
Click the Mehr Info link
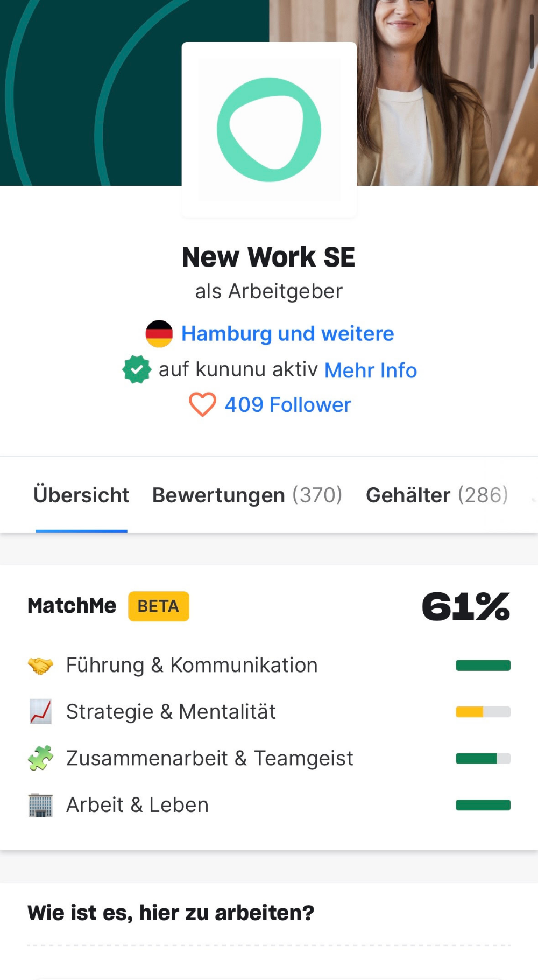(x=371, y=370)
